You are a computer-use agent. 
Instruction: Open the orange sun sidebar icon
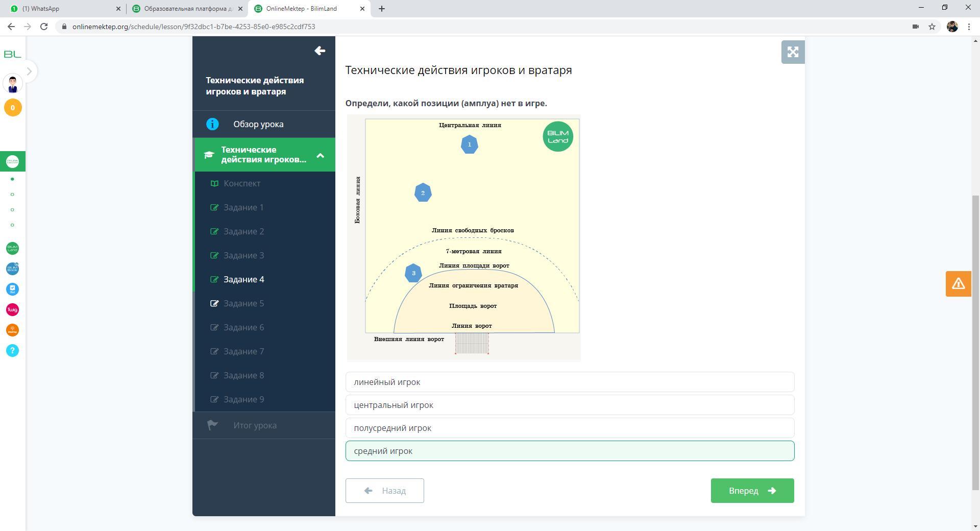12,330
